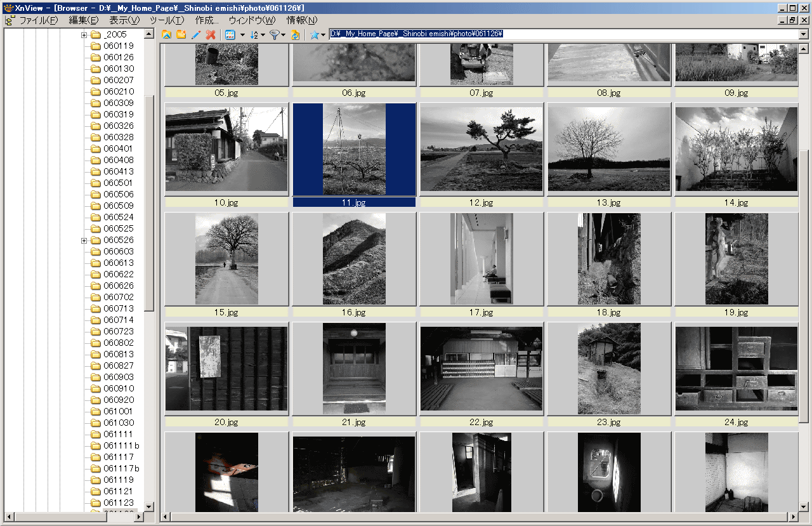Click the highlighted '11.jpg' file name
The image size is (812, 526).
click(x=354, y=202)
